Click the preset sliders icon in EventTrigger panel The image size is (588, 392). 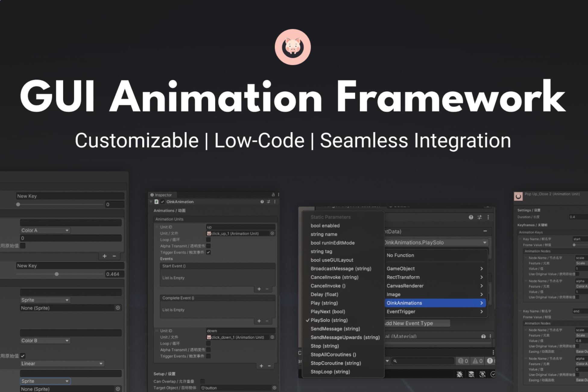[x=480, y=217]
